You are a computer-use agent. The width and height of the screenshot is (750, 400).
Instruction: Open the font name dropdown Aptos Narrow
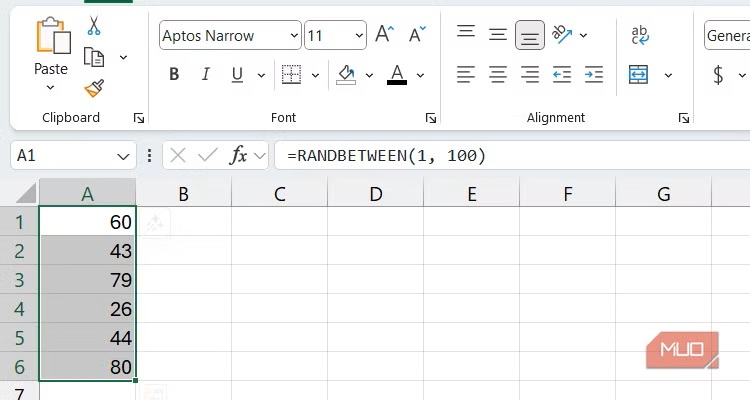tap(293, 36)
